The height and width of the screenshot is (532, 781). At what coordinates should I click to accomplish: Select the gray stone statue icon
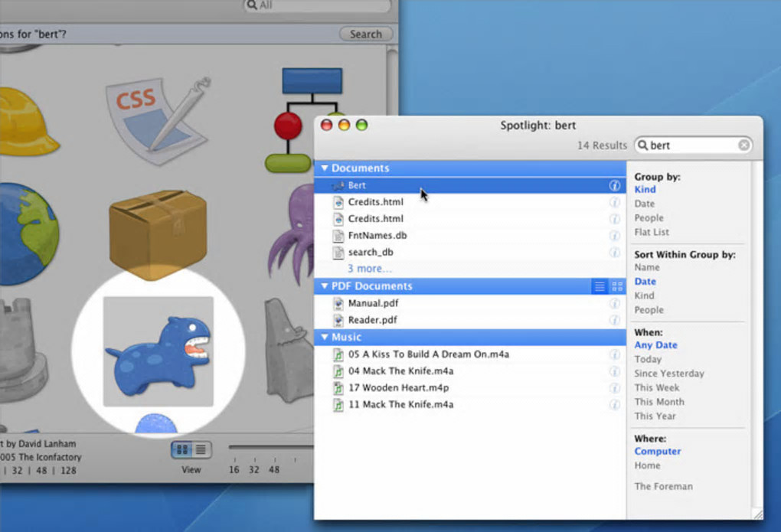[x=290, y=351]
